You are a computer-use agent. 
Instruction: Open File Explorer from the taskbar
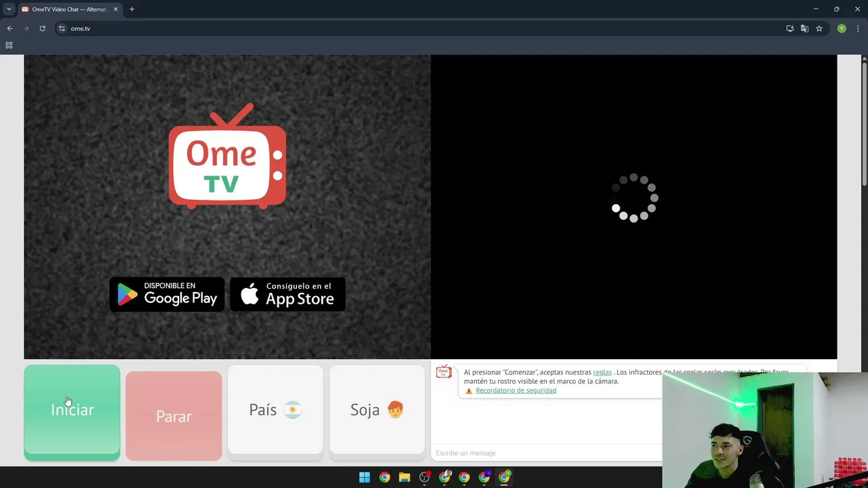point(404,477)
